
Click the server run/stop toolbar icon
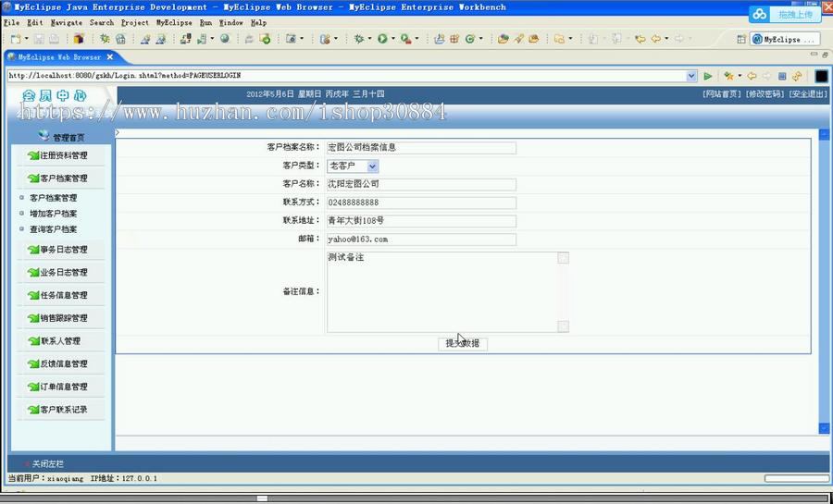pos(202,39)
